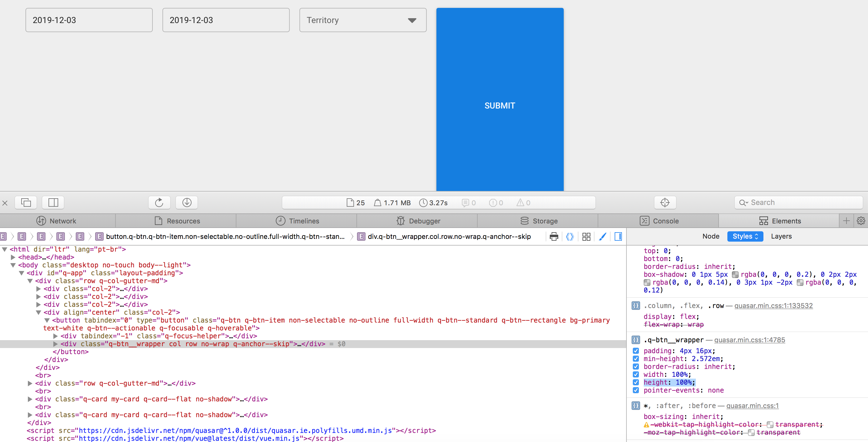This screenshot has width=868, height=442.
Task: Toggle the paint flashing brush icon
Action: click(603, 236)
